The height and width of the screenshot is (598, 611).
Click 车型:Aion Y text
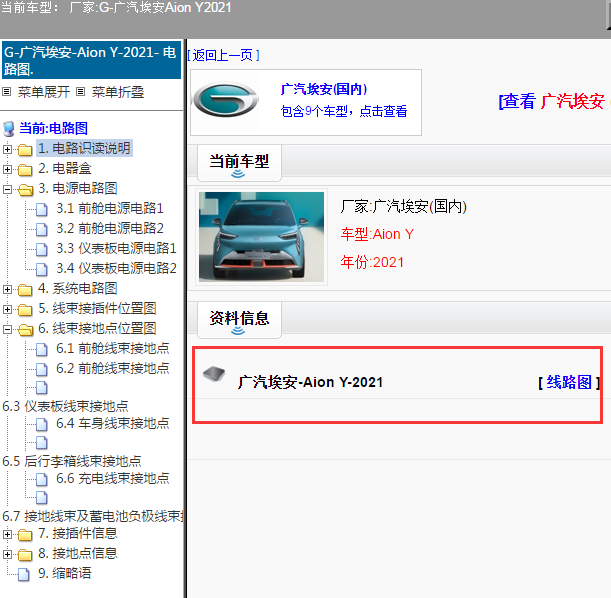pyautogui.click(x=377, y=235)
